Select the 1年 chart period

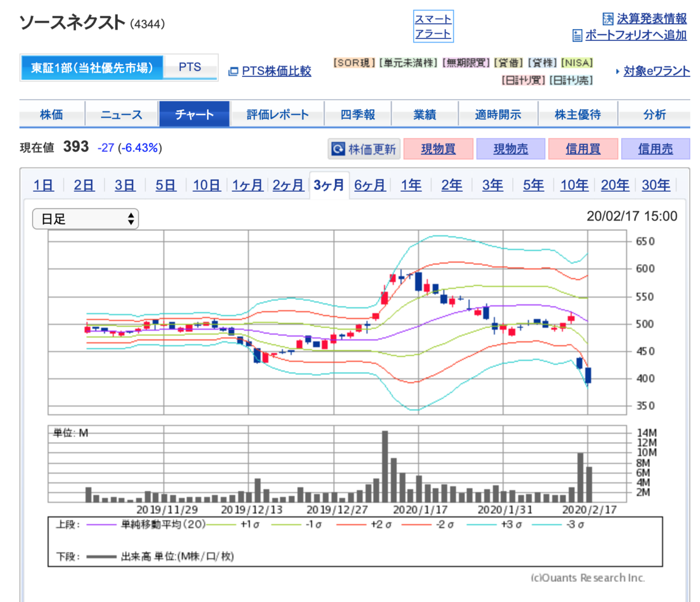click(411, 185)
